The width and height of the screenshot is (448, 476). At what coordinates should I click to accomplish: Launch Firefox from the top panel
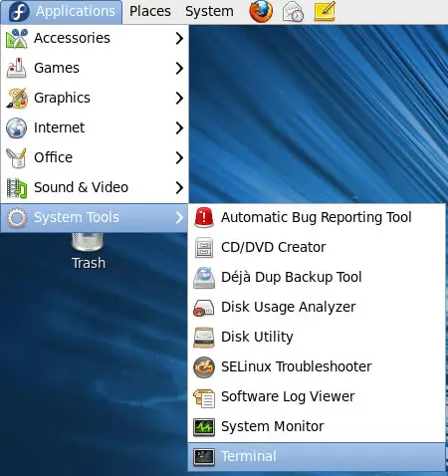(x=261, y=11)
